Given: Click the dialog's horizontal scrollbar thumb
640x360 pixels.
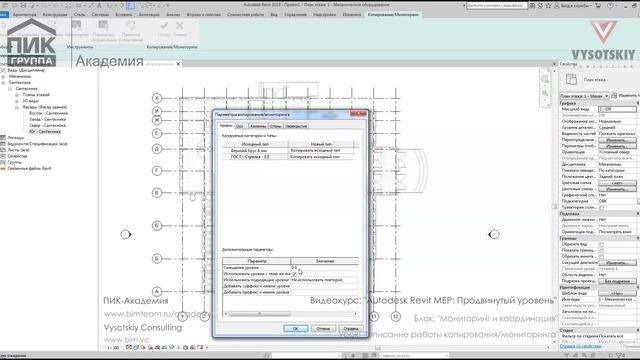Looking at the screenshot, I should (260, 314).
